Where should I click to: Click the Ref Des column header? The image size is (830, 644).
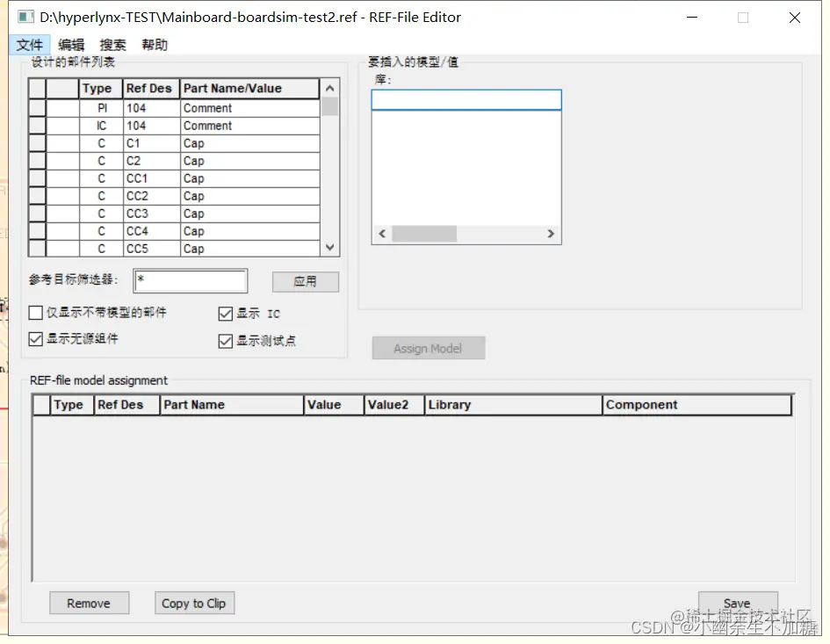tap(149, 88)
